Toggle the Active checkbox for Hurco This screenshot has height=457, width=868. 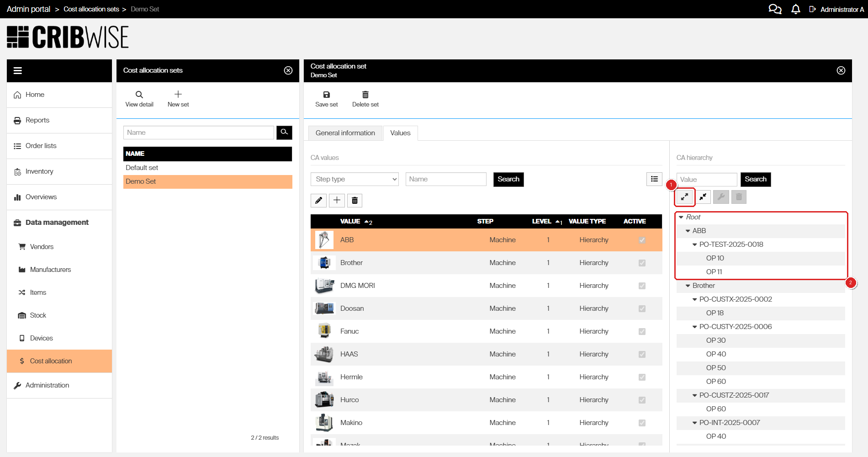coord(642,400)
